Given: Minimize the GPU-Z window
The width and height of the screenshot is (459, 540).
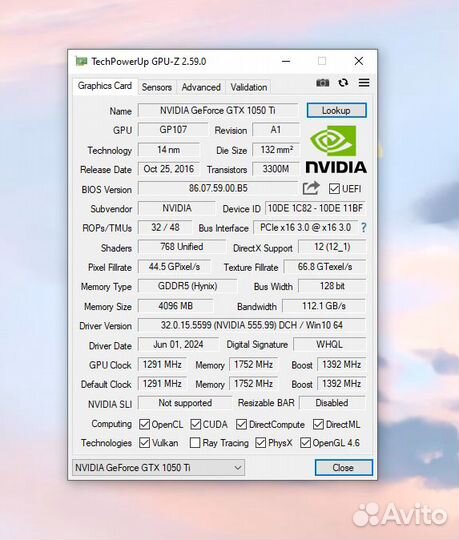Looking at the screenshot, I should tap(286, 61).
